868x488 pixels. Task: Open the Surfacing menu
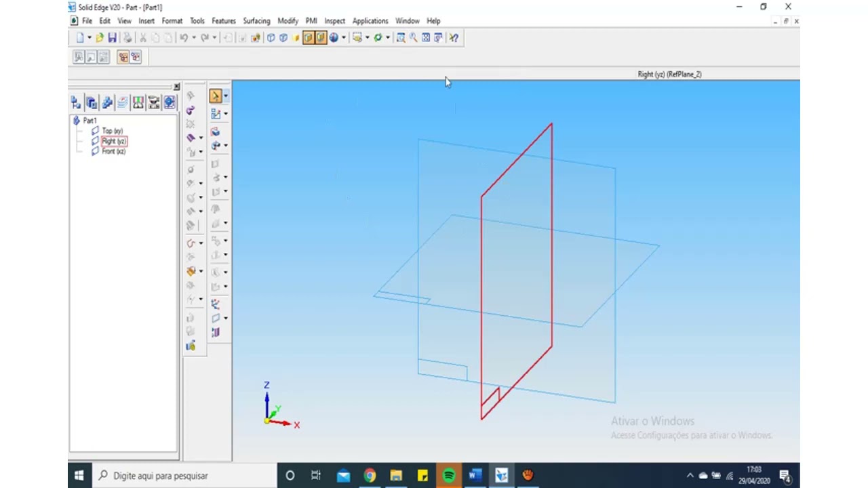[x=256, y=21]
